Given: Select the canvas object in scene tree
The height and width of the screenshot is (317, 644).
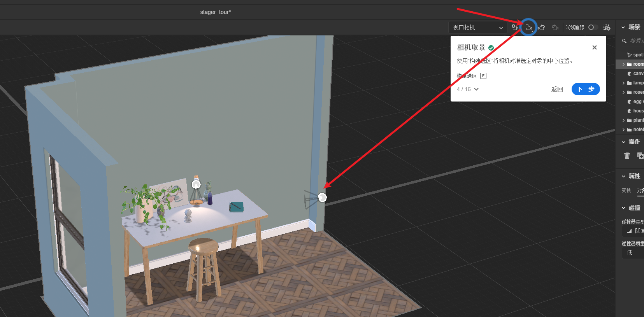Looking at the screenshot, I should [x=635, y=74].
